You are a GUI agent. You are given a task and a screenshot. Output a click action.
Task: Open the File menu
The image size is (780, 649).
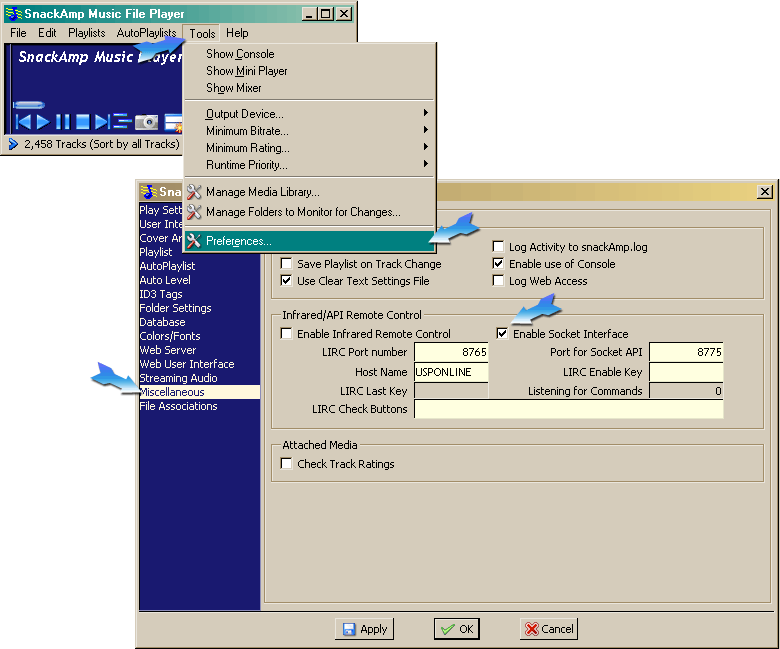[x=18, y=33]
